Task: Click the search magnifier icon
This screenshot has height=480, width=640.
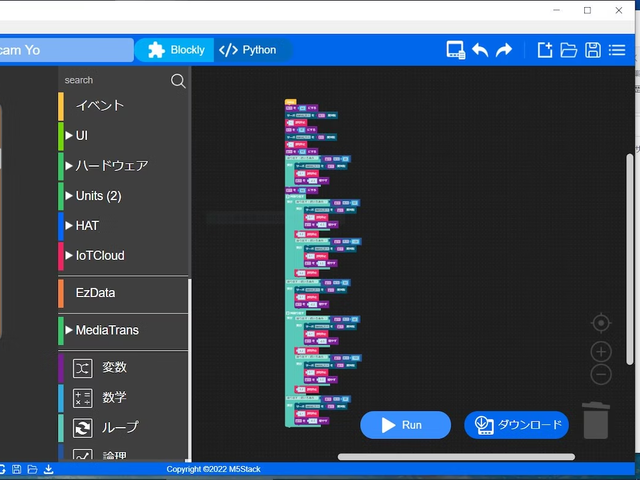Action: pos(178,81)
